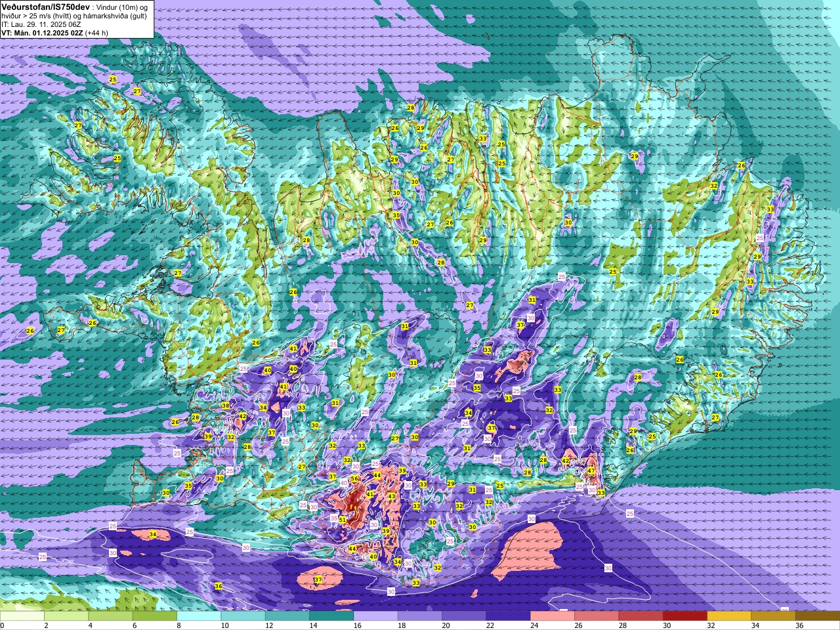Click the brown legend swatch above 36 m/s

(818, 616)
